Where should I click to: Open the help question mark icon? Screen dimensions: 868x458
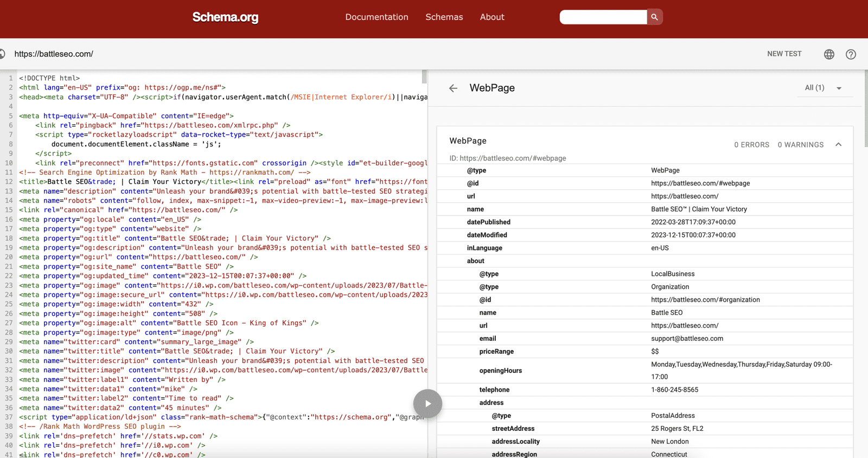point(851,54)
